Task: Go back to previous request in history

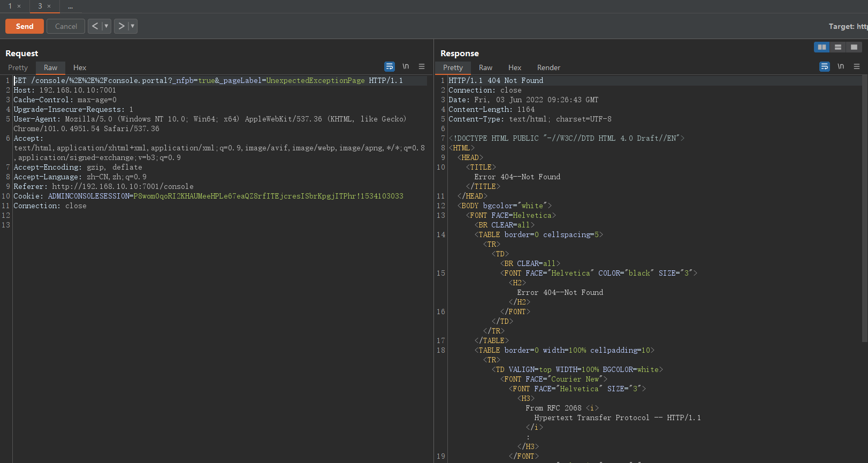Action: tap(95, 26)
